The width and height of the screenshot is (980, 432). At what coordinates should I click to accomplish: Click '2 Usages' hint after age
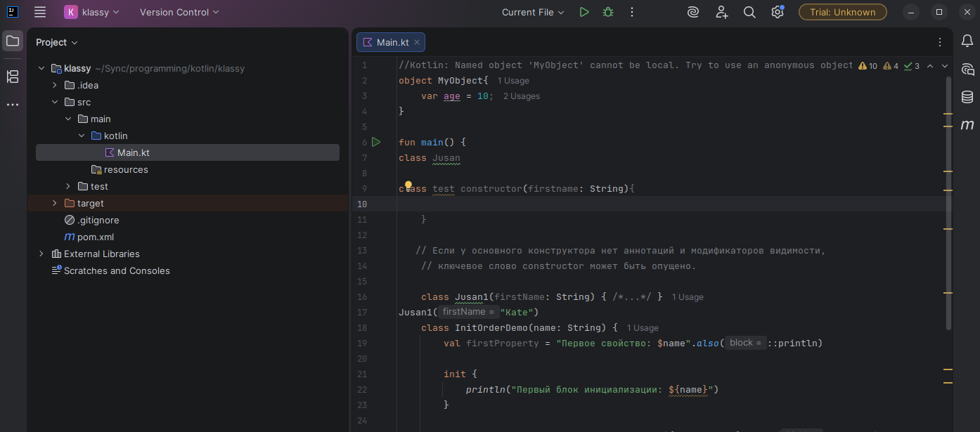[522, 96]
